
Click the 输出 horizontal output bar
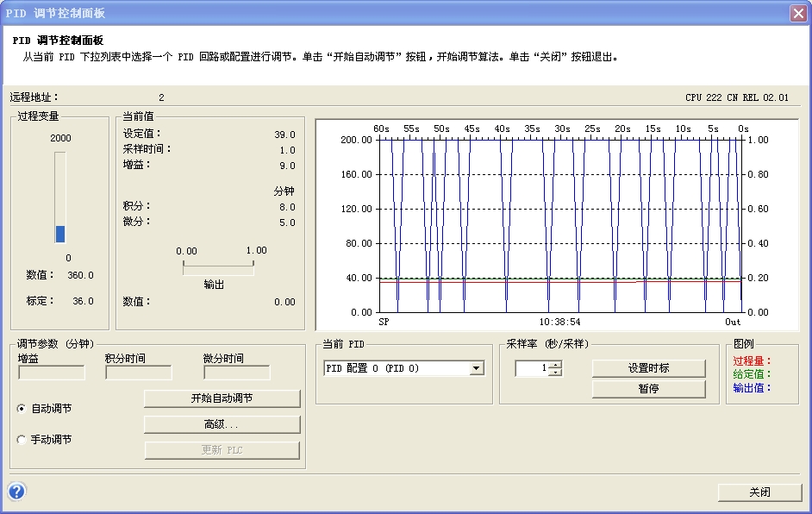coord(218,267)
